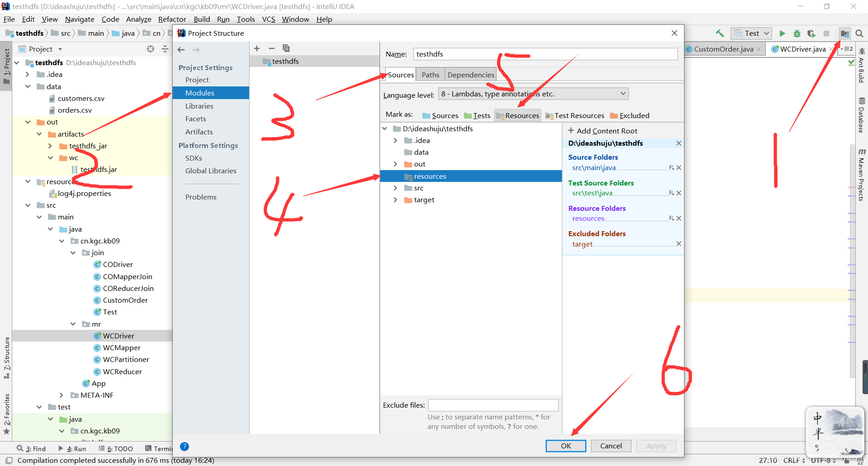Click OK button in Project Structure

[x=566, y=446]
